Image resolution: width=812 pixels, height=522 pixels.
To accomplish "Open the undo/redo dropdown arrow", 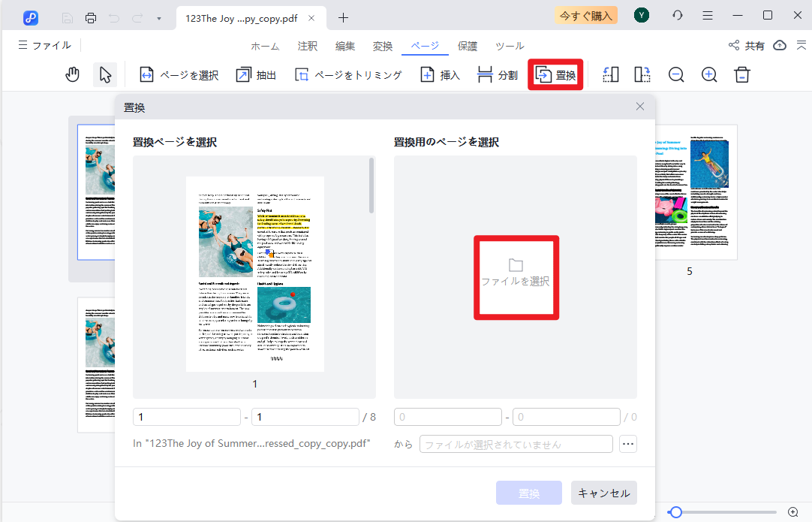I will [x=158, y=17].
